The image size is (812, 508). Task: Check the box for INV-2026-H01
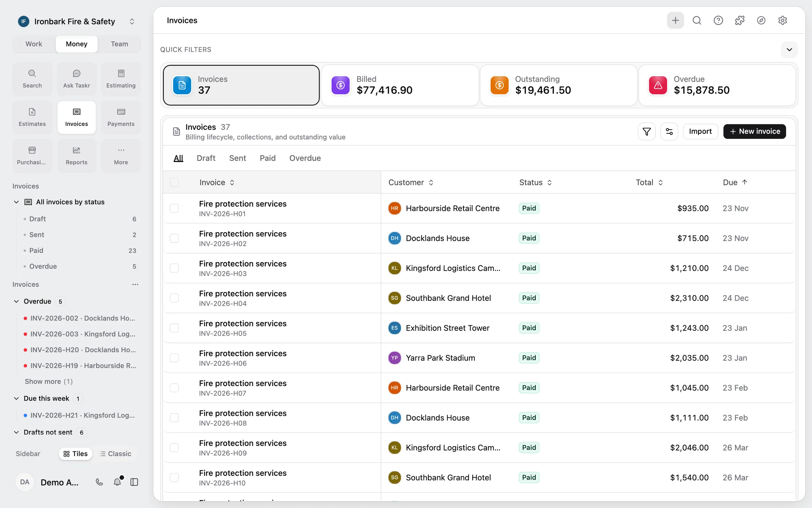174,208
